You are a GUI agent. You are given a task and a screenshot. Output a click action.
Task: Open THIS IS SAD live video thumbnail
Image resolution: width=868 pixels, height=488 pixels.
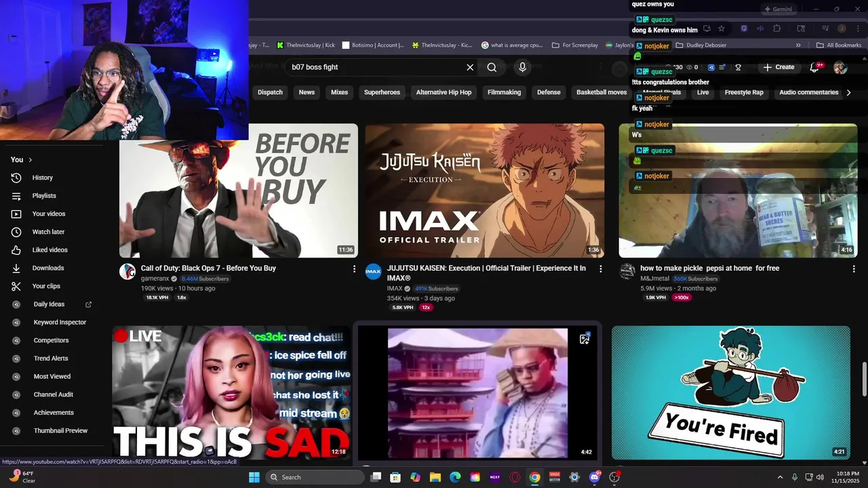click(231, 392)
